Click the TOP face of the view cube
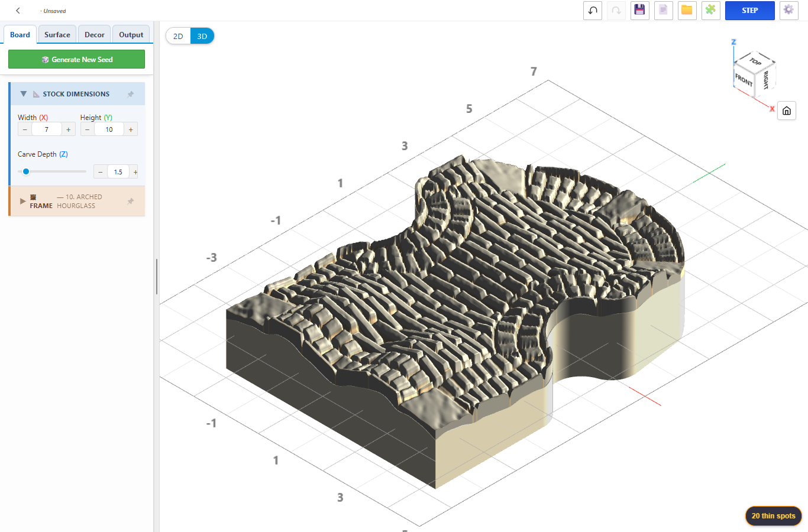Image resolution: width=808 pixels, height=532 pixels. tap(755, 61)
